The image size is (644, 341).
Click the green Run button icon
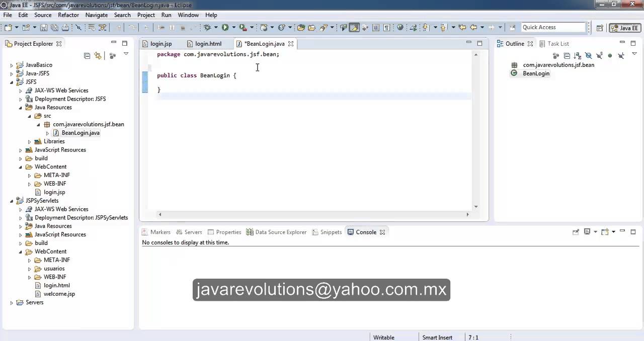225,28
